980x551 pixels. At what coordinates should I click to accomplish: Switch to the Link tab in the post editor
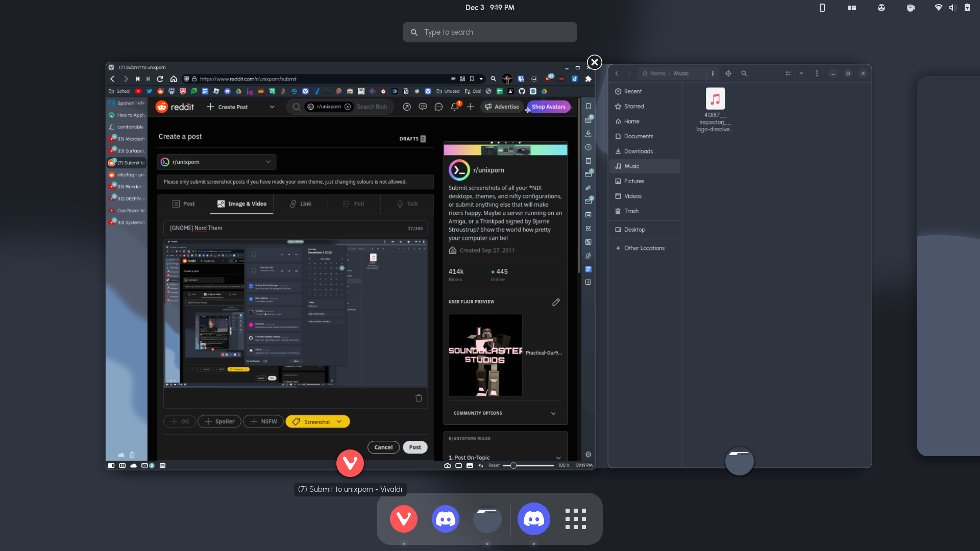[x=301, y=204]
